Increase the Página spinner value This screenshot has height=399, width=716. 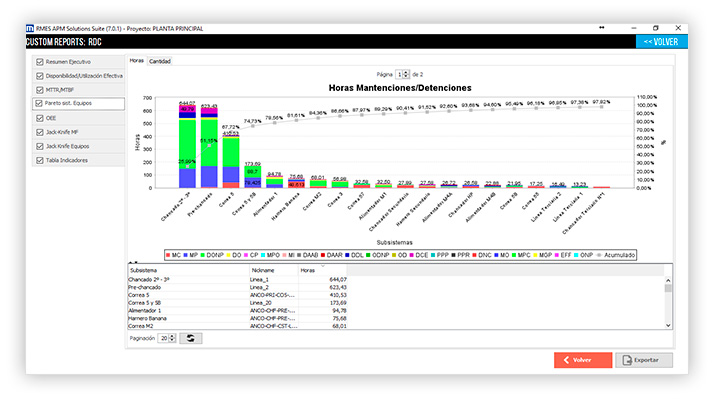tap(406, 72)
